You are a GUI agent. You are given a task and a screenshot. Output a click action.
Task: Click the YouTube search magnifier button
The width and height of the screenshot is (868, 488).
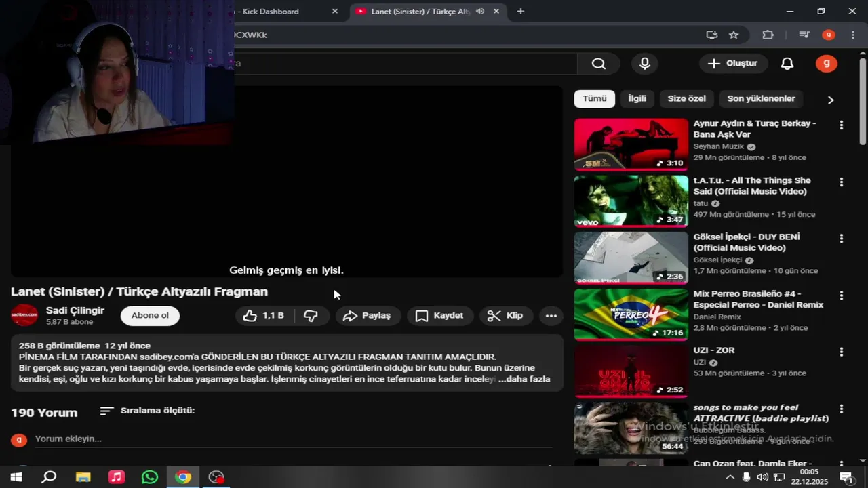coord(598,64)
